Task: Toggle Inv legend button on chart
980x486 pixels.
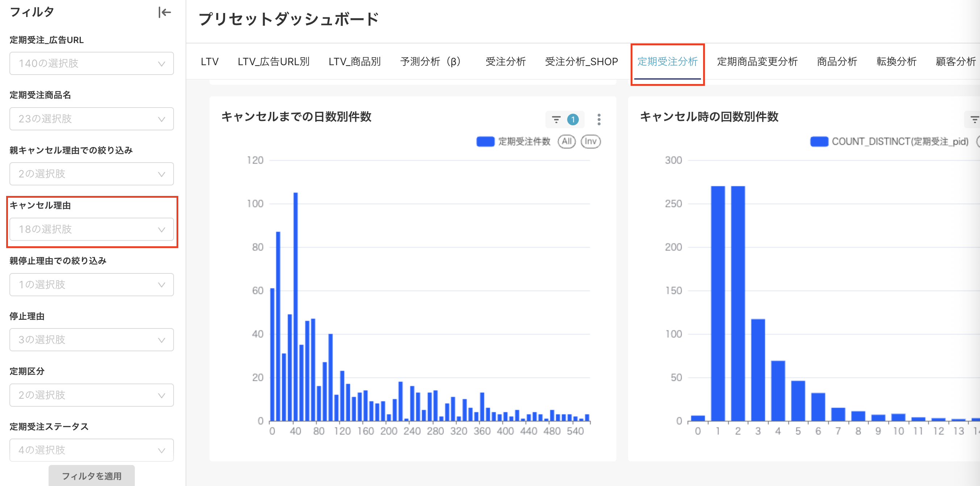Action: pos(590,142)
